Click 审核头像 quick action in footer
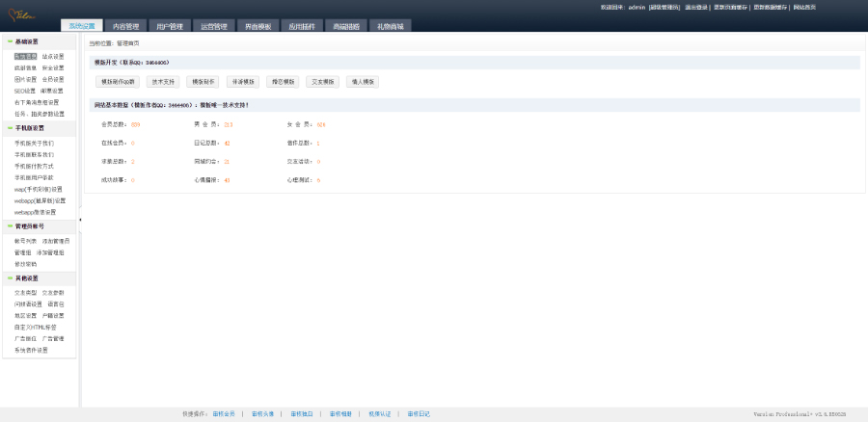868x422 pixels. pyautogui.click(x=262, y=413)
